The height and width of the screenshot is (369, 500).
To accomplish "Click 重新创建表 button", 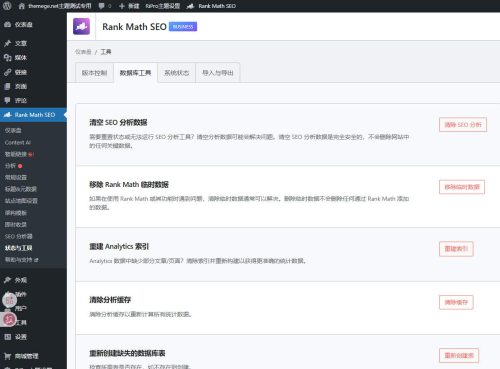I will tap(459, 355).
